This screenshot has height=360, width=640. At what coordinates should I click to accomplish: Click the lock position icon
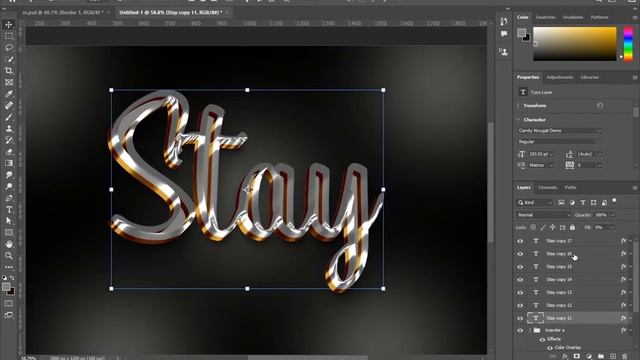click(x=553, y=227)
